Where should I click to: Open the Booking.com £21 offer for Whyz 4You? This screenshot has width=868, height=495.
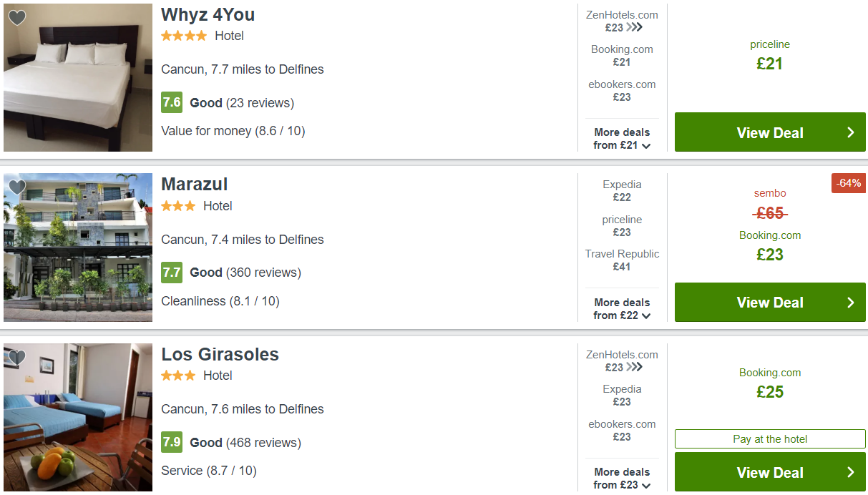point(622,56)
